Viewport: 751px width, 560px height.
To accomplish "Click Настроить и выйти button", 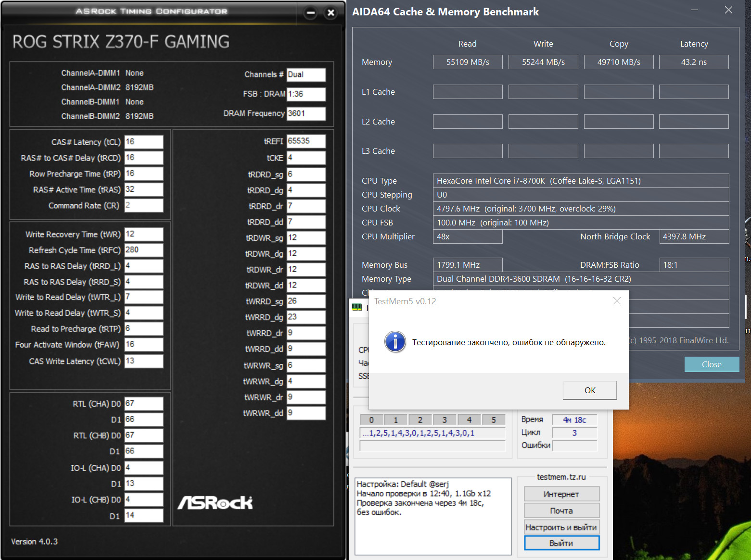I will (x=561, y=527).
